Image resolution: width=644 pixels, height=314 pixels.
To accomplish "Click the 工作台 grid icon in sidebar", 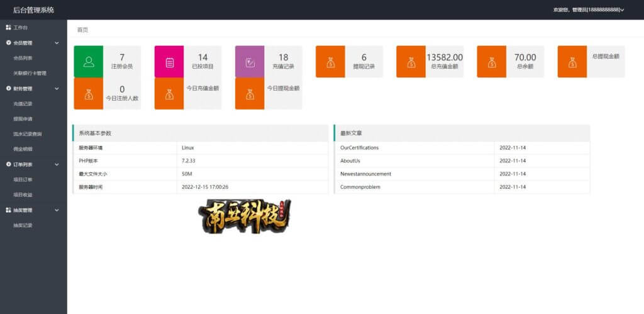I will (8, 28).
